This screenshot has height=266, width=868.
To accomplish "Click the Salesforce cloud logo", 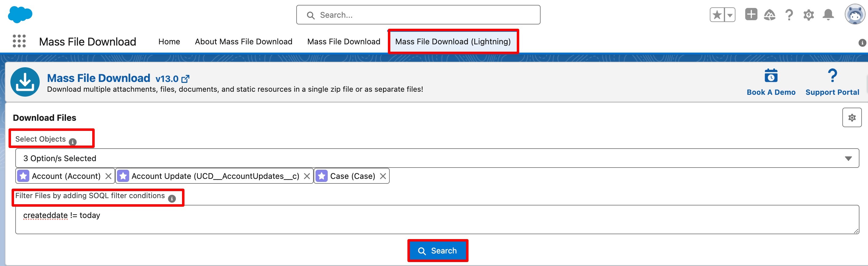I will [x=20, y=15].
